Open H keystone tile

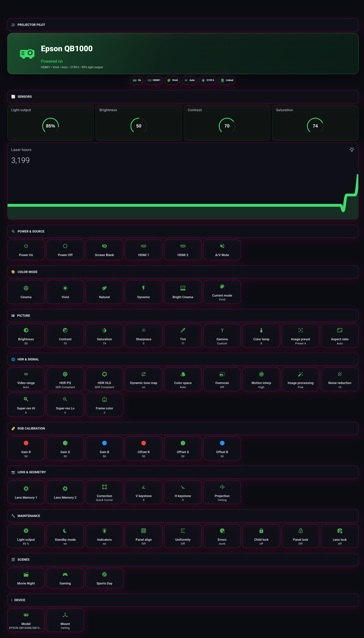183,492
